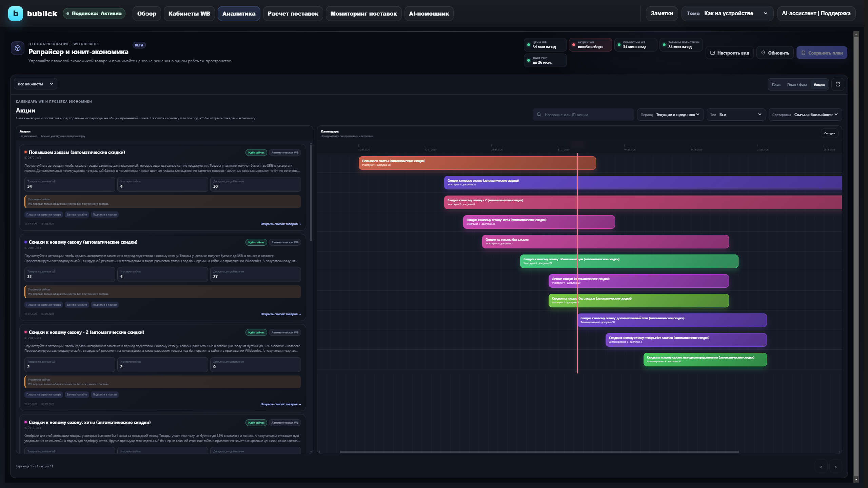Jump to today with Сегодня button

[829, 133]
